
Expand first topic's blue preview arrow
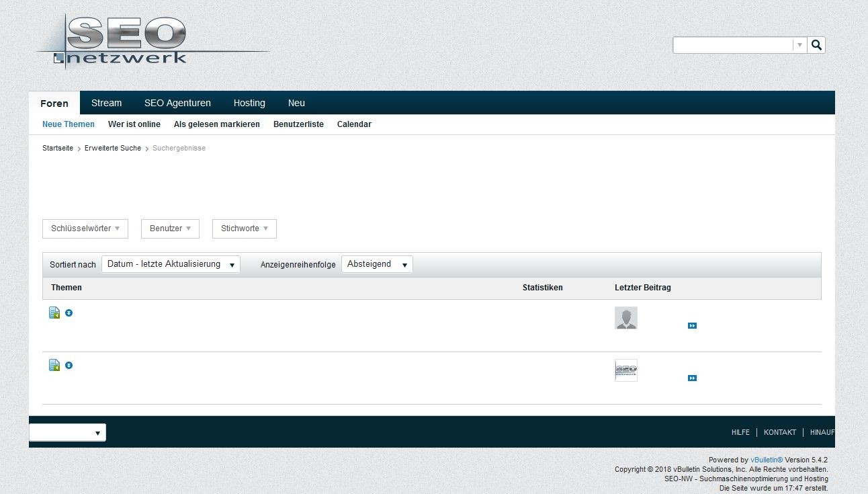(x=69, y=313)
